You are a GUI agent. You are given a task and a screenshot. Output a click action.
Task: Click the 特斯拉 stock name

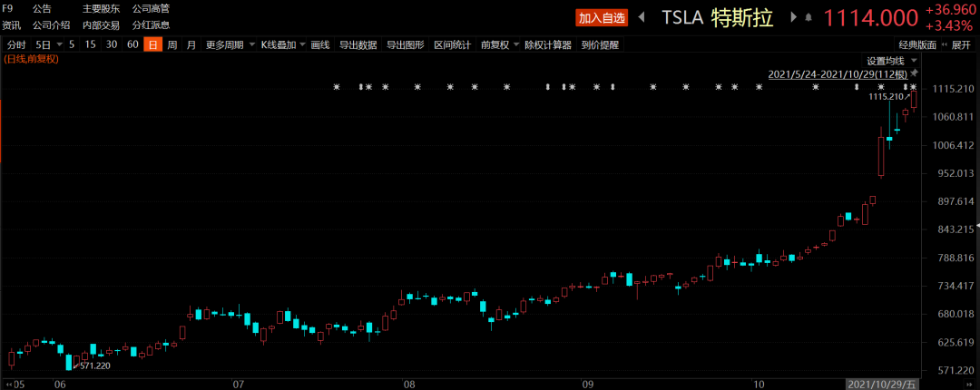point(742,18)
